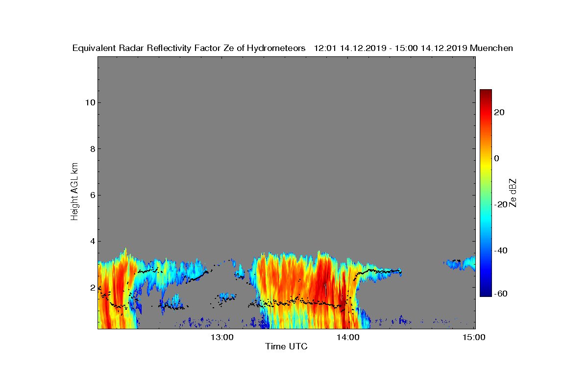Select the Ze dBZ colorbar title
Screen dimensions: 588x392
tap(513, 193)
